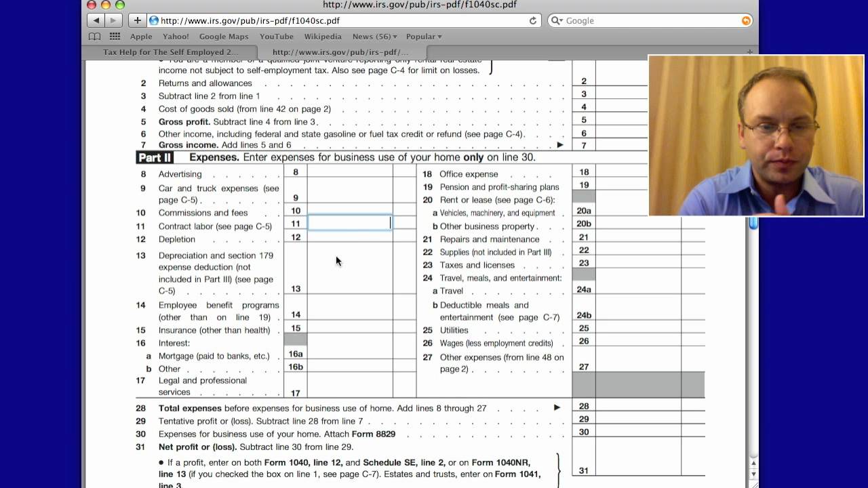Click 'Employee benefit programs' text
Image resolution: width=868 pixels, height=488 pixels.
[x=219, y=305]
